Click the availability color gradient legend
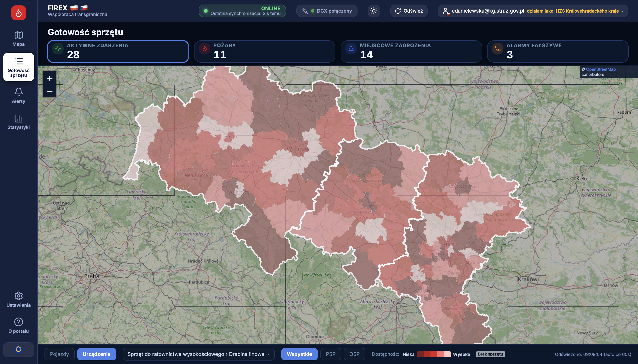The height and width of the screenshot is (364, 638). (x=434, y=354)
